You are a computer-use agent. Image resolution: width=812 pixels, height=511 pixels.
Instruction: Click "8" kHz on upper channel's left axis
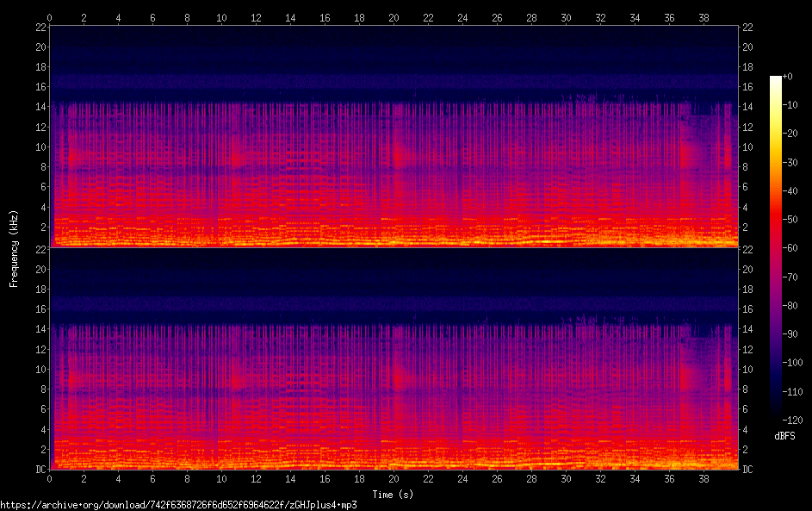[x=44, y=167]
